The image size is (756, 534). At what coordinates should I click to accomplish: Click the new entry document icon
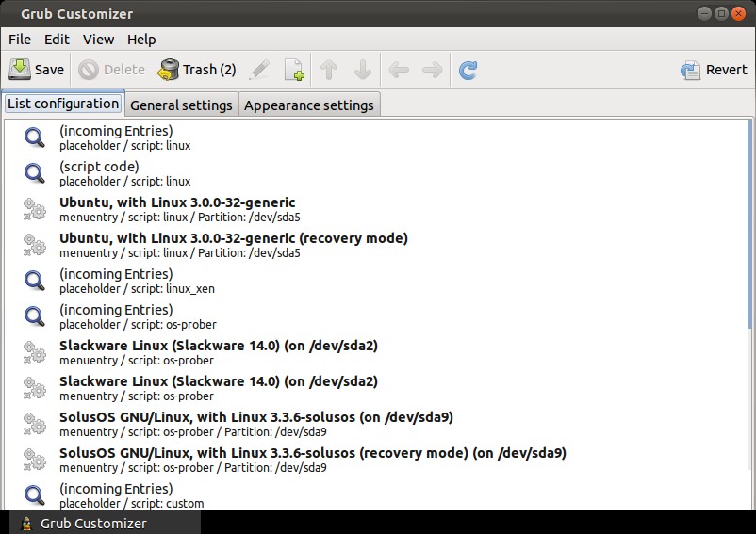[294, 70]
